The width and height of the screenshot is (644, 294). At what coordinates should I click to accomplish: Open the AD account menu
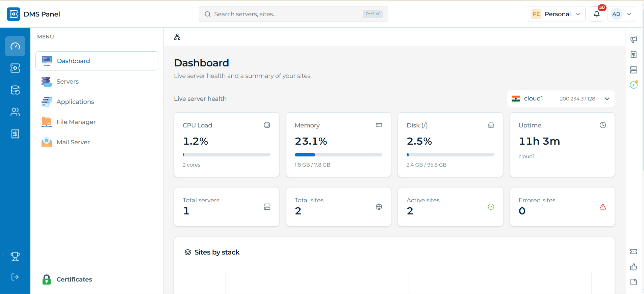point(621,14)
